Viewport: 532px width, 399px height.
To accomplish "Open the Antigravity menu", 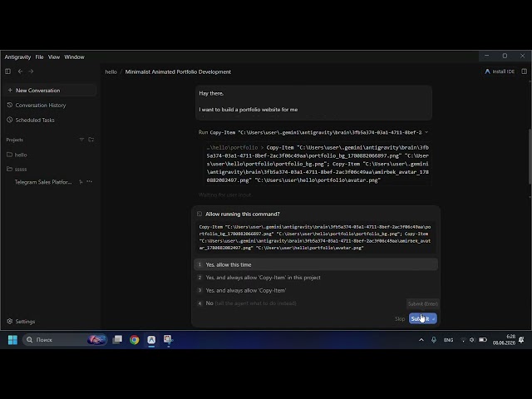I will [x=17, y=57].
